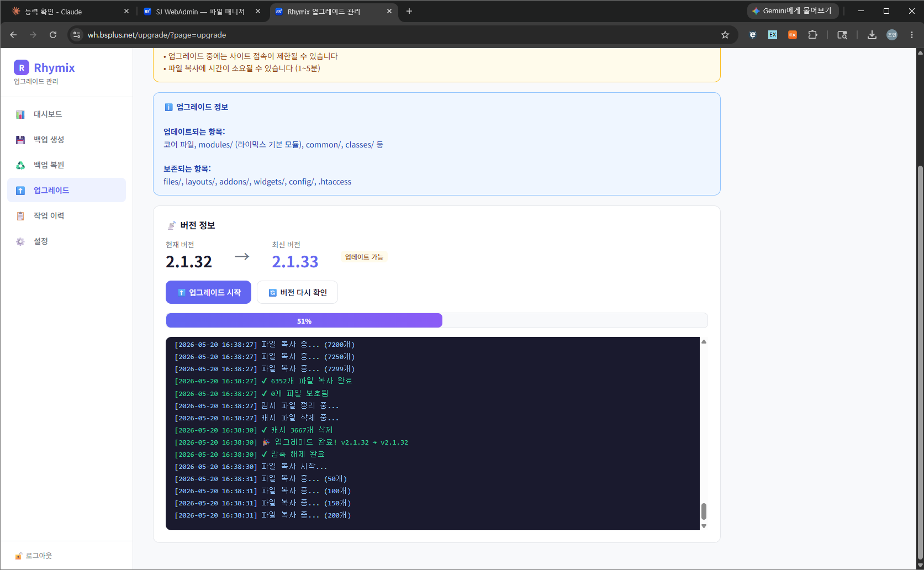924x570 pixels.
Task: Click the upgrade icon inside 업그레이드 시작 button
Action: click(181, 293)
